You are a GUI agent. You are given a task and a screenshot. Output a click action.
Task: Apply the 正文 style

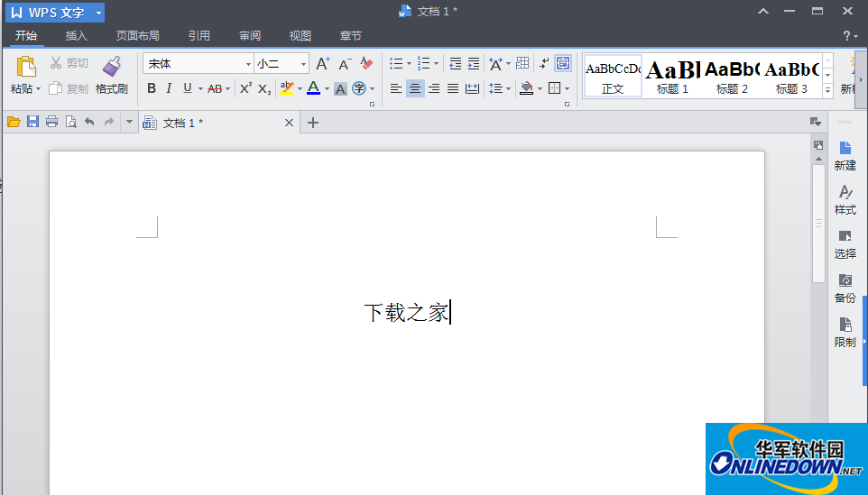coord(613,77)
